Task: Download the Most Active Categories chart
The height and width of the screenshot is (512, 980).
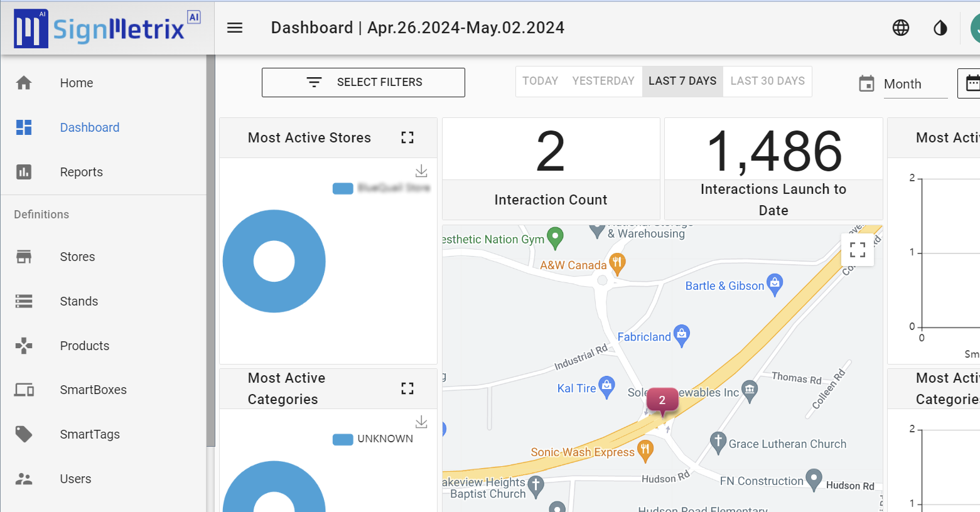Action: [421, 422]
